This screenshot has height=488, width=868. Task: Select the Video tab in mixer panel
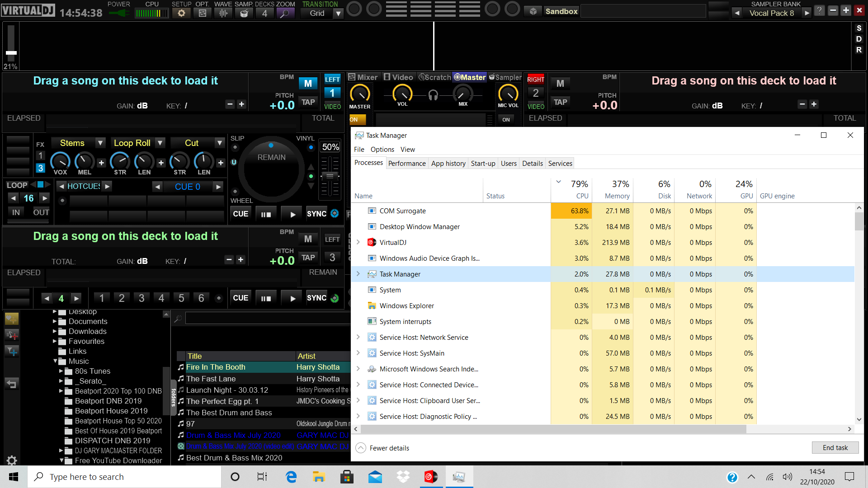[398, 77]
